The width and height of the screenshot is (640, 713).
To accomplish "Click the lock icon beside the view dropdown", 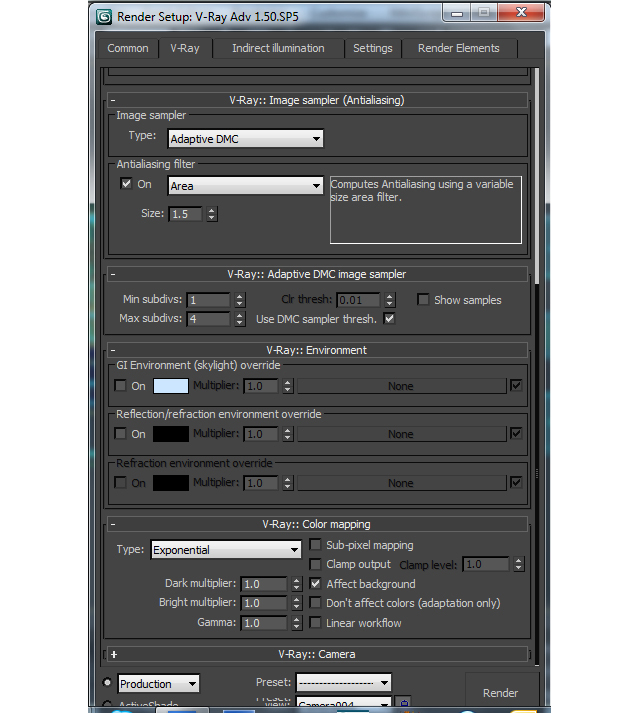I will coord(404,703).
